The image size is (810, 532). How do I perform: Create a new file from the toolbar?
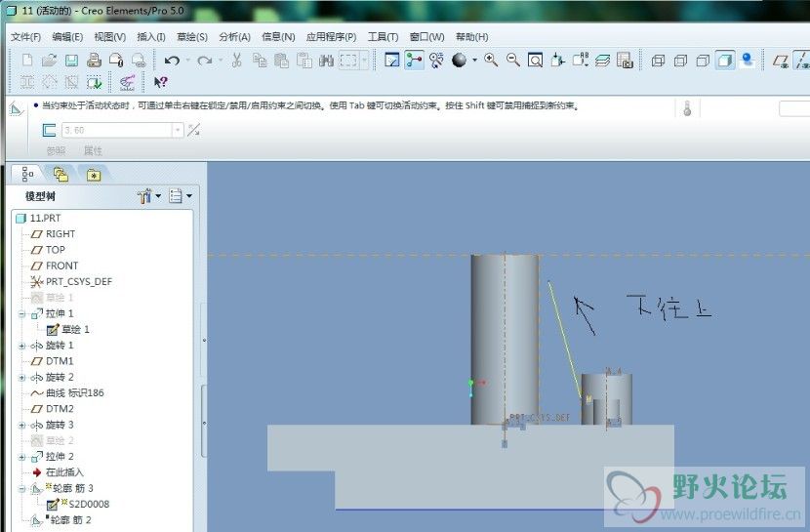tap(27, 61)
